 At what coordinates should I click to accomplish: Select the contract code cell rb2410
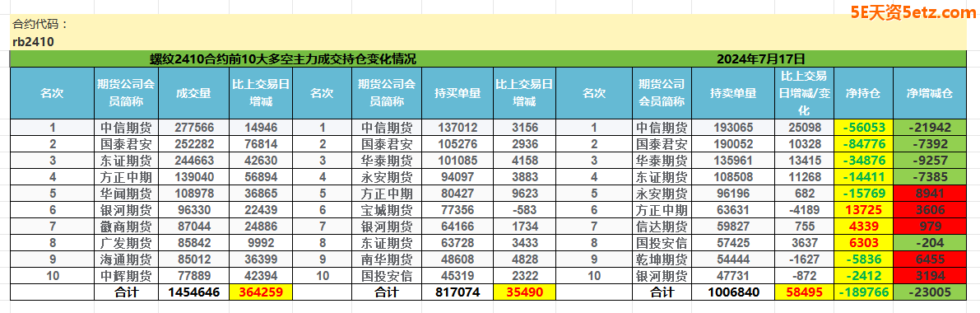click(x=32, y=42)
